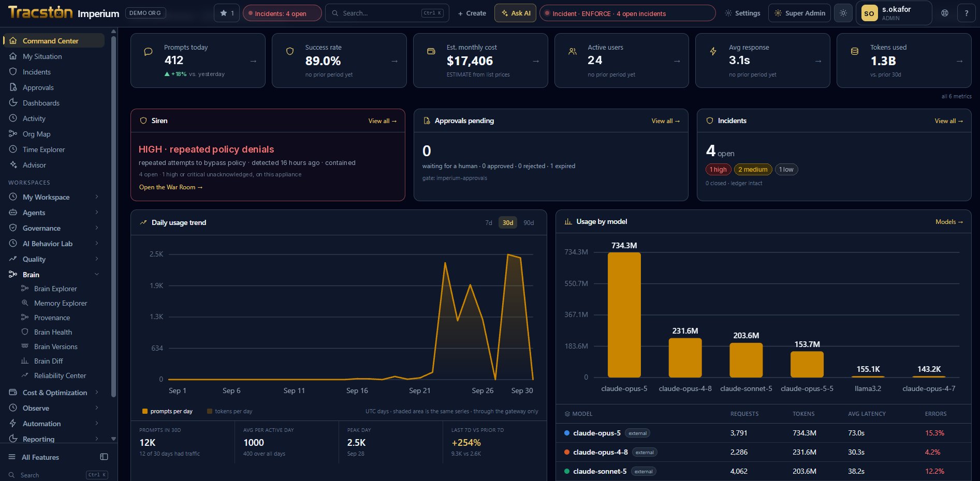The image size is (980, 481).
Task: Select the 90d range tab
Action: 529,223
